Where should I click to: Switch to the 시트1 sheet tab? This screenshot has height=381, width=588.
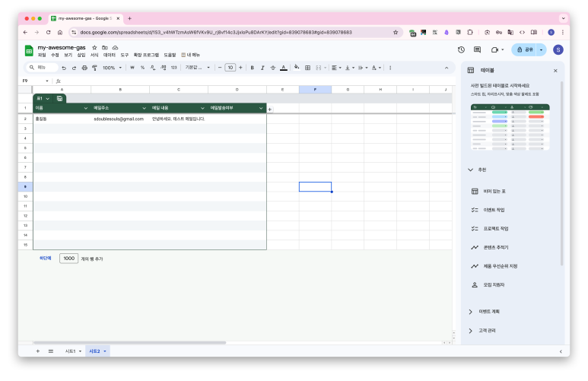[x=70, y=351]
